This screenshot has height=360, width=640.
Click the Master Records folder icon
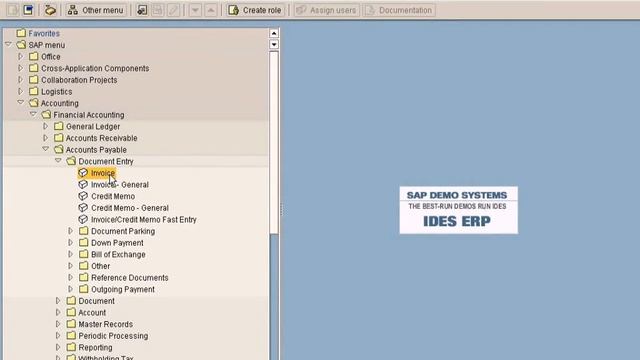tap(71, 324)
